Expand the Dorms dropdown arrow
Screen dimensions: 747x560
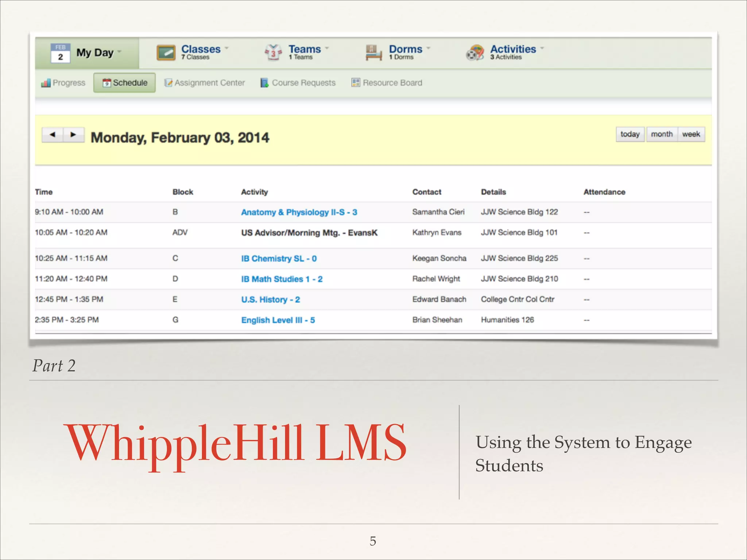tap(428, 48)
